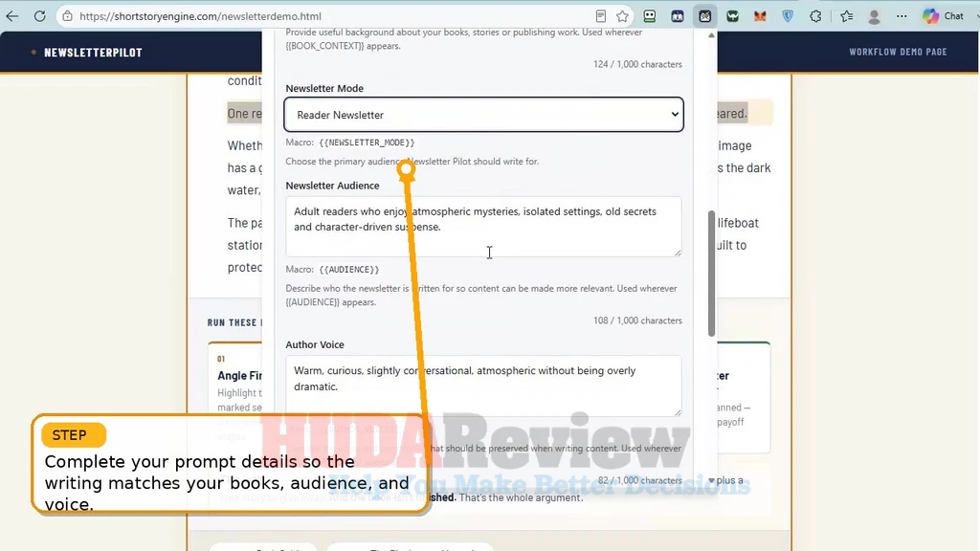The image size is (980, 551).
Task: Open the green wallet extension icon
Action: [x=732, y=16]
